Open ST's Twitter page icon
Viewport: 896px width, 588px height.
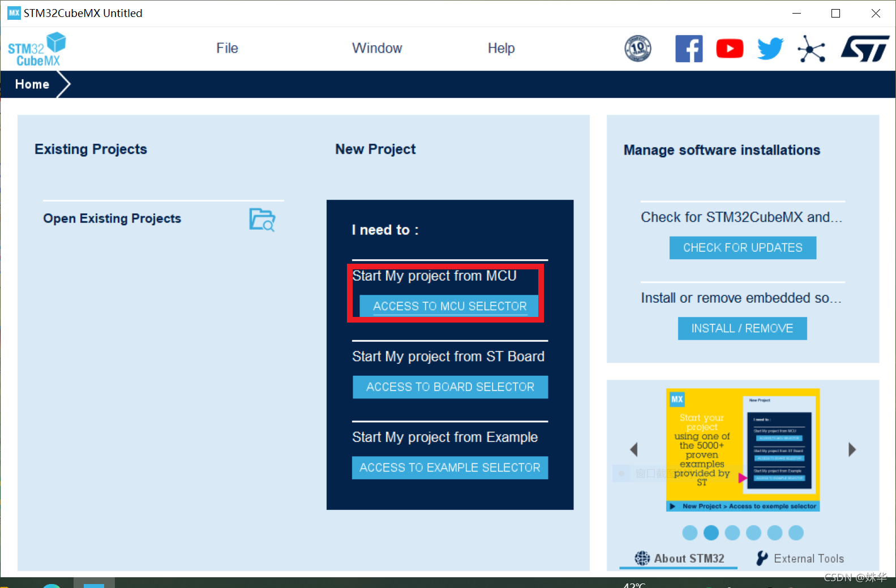[770, 49]
